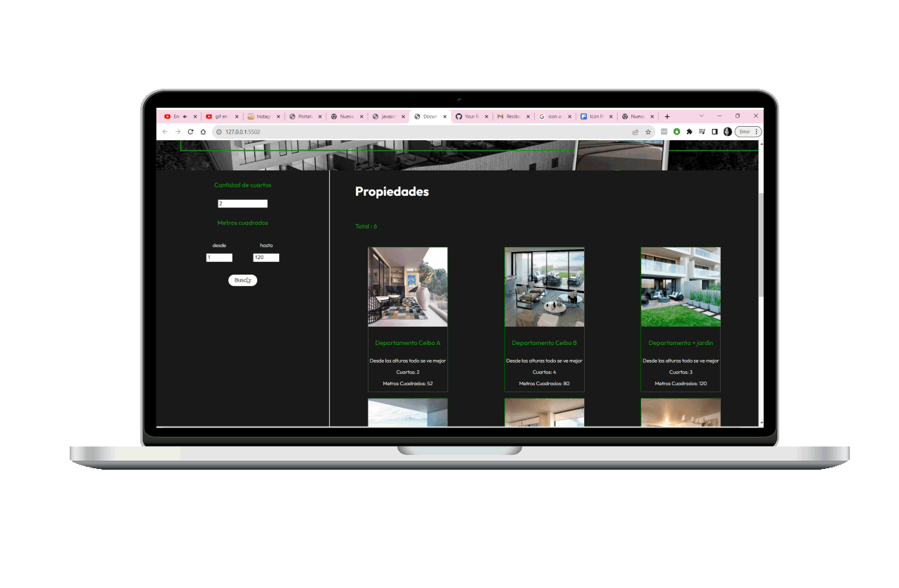Open a new tab with plus icon
This screenshot has width=899, height=588.
[x=667, y=117]
